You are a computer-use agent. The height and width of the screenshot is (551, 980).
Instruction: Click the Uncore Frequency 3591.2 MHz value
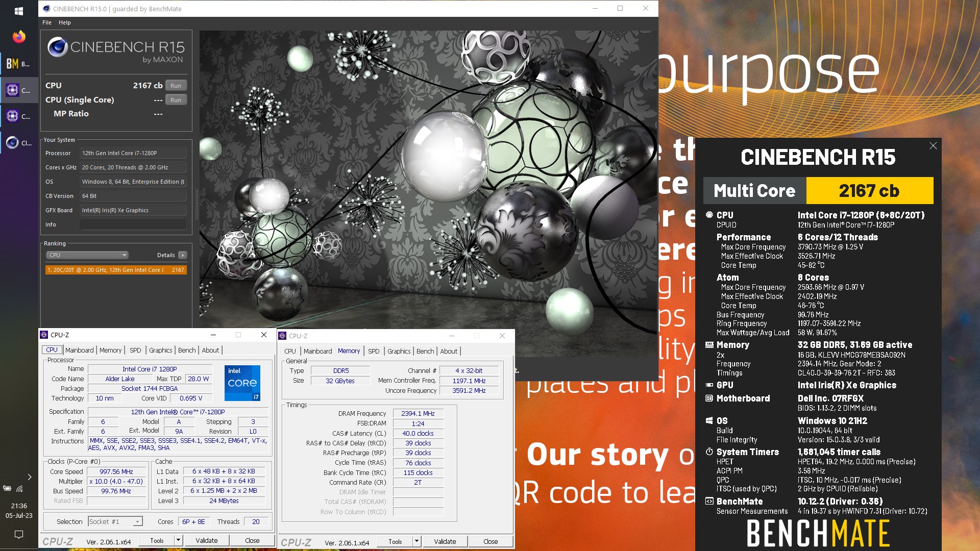click(x=469, y=391)
